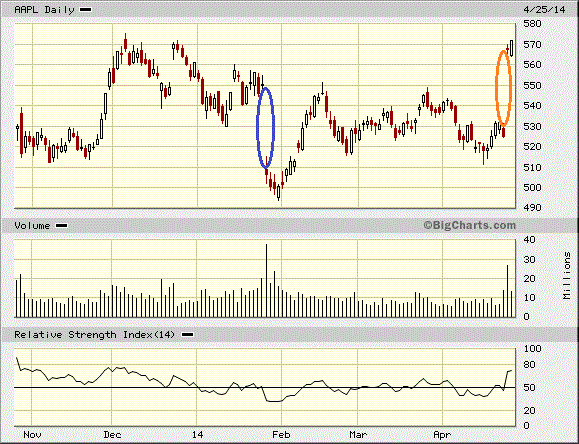This screenshot has height=444, width=579.
Task: Click the last candlestick near 570
Action: click(x=511, y=48)
